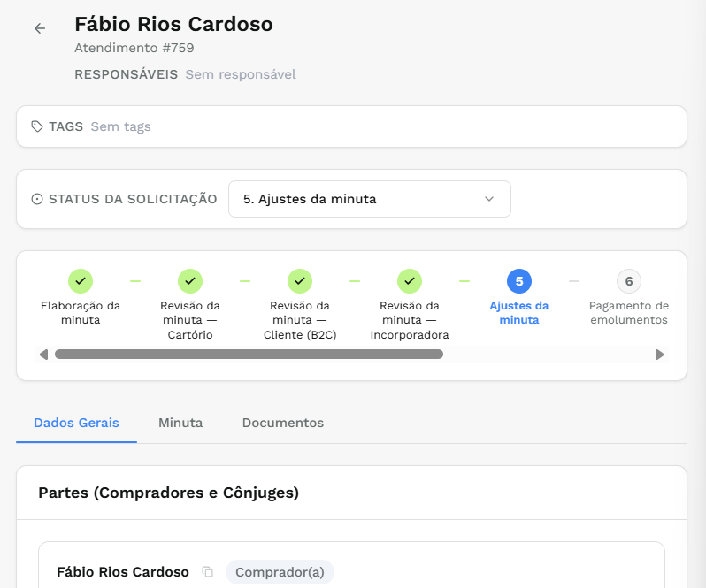
Task: Select step 6 circle Pagamento de emolumentos
Action: [629, 281]
